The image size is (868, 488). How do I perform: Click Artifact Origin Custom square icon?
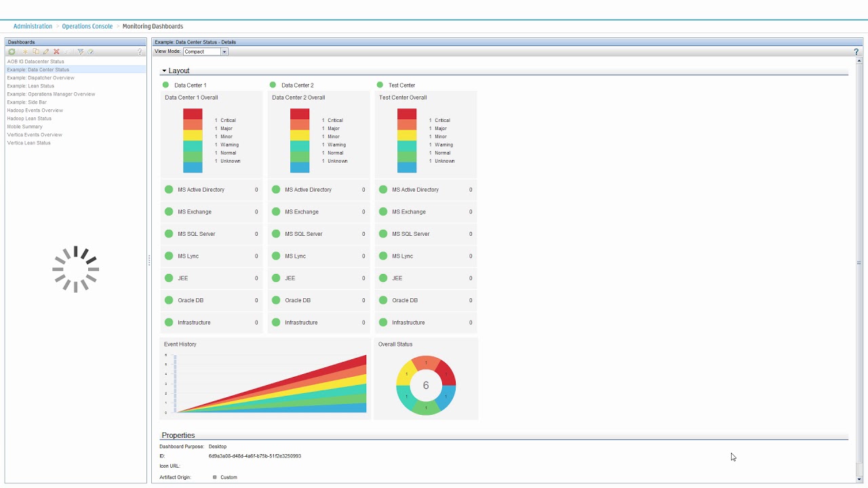(x=215, y=477)
